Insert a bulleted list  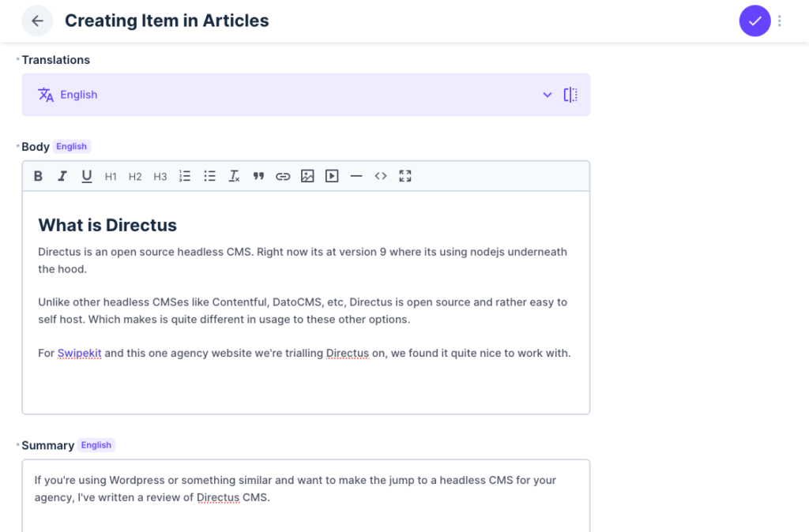pos(209,176)
